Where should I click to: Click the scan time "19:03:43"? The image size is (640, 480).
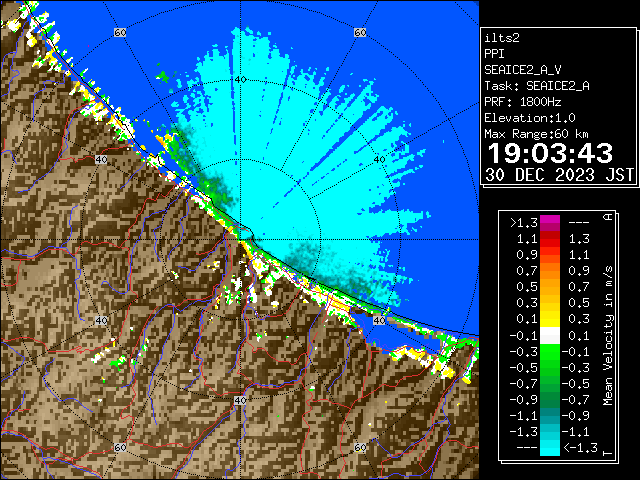(x=550, y=153)
